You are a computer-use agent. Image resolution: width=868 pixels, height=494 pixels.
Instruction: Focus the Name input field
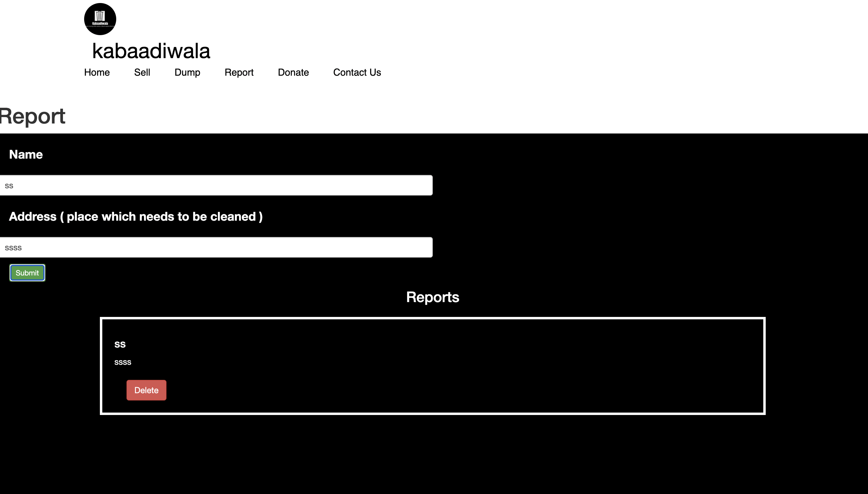point(216,185)
